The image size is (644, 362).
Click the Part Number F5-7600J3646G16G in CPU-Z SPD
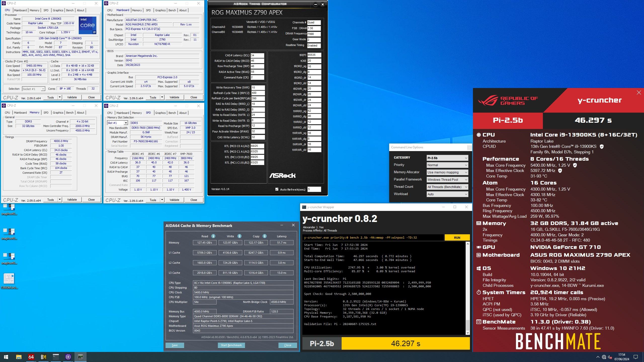coord(146,142)
